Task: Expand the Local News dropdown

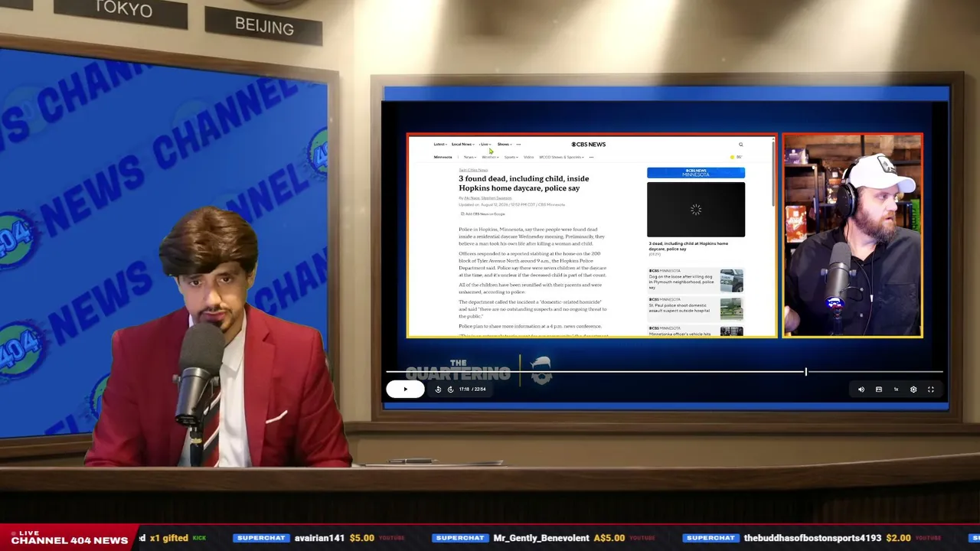Action: point(462,144)
